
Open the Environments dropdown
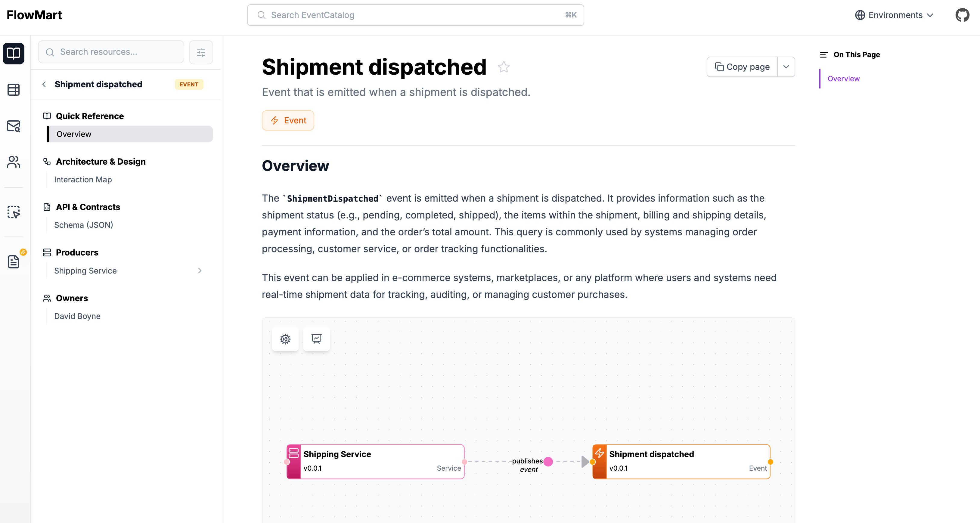click(x=895, y=15)
